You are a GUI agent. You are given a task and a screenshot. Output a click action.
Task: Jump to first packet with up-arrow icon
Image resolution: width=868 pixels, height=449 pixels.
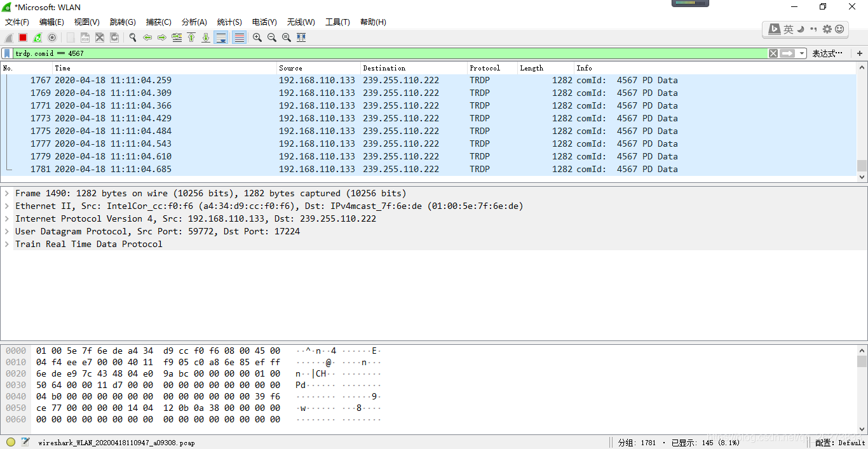(x=191, y=37)
